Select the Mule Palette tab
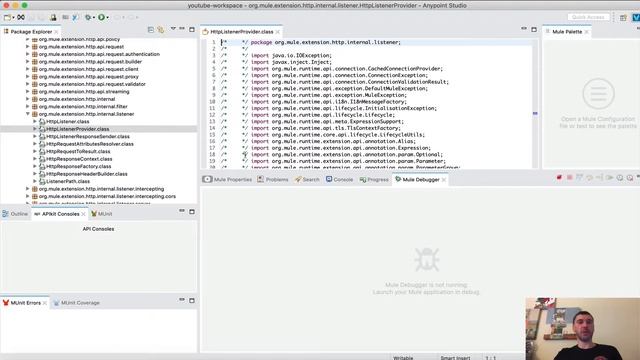This screenshot has height=360, width=640. [x=567, y=31]
